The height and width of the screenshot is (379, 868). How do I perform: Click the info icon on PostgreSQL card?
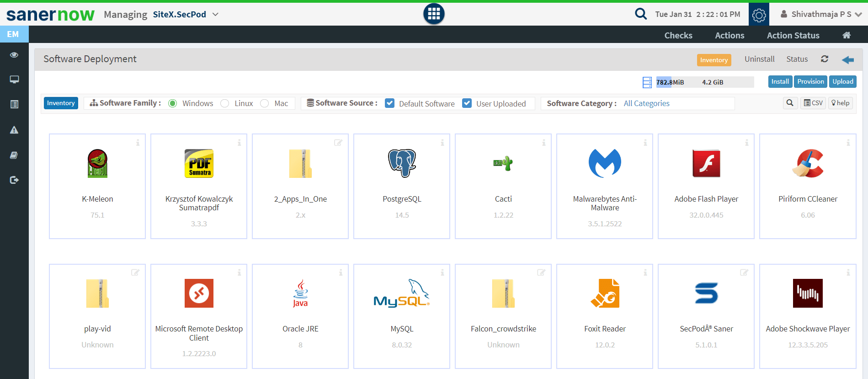point(442,143)
